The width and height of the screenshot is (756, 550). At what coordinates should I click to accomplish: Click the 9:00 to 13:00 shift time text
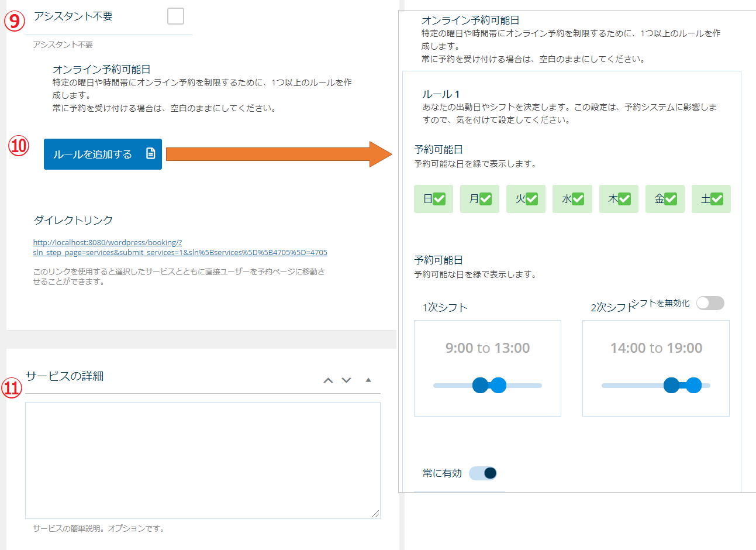tap(488, 348)
